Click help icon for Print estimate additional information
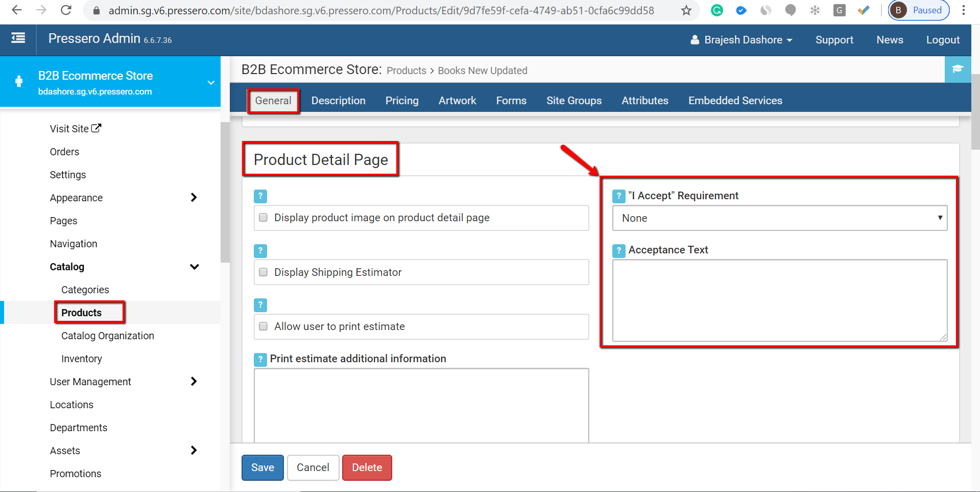 tap(260, 359)
